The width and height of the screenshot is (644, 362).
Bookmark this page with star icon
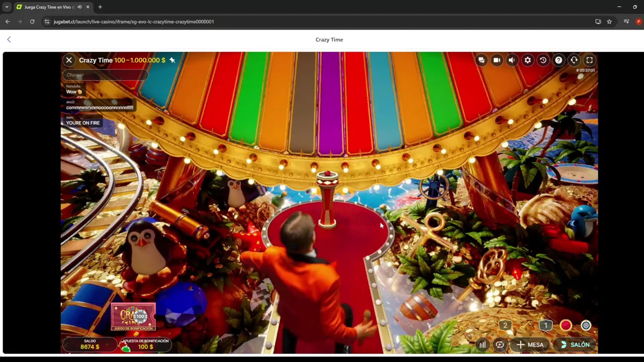click(x=609, y=22)
